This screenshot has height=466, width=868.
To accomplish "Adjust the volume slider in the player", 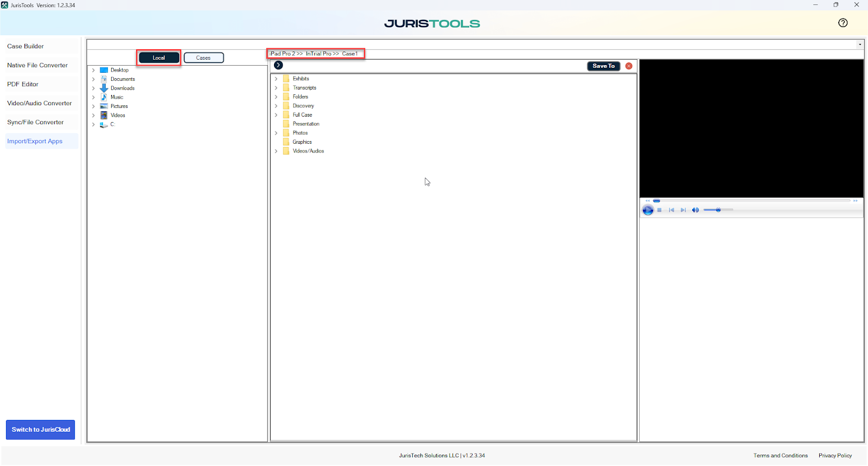I will pyautogui.click(x=718, y=210).
